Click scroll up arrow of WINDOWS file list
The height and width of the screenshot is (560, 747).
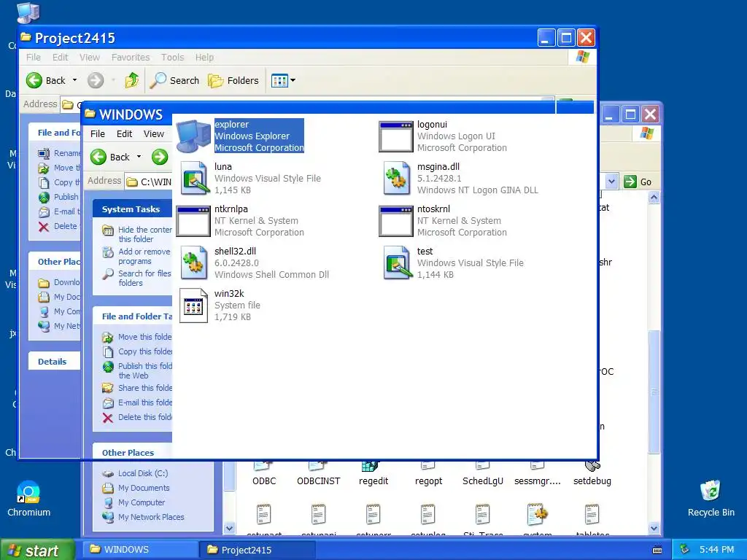[654, 197]
